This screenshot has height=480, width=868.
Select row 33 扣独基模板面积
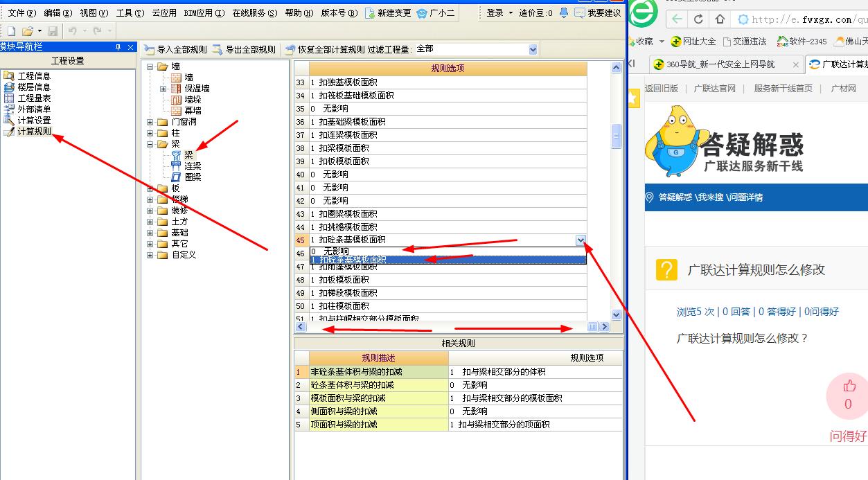click(x=448, y=82)
